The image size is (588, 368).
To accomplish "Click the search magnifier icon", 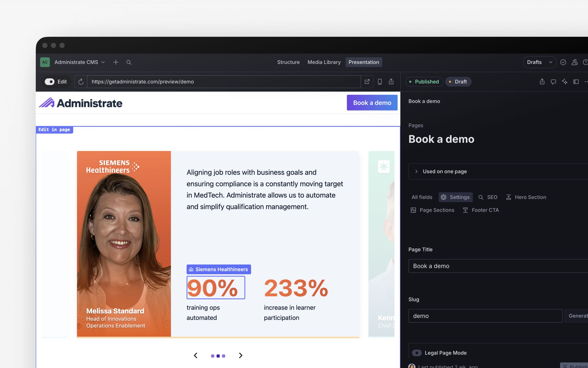I will (x=129, y=62).
